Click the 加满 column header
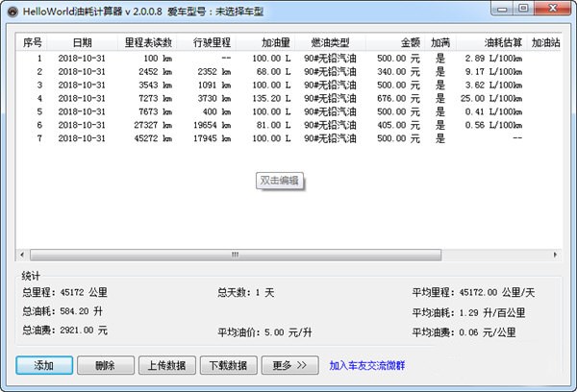 [x=440, y=42]
